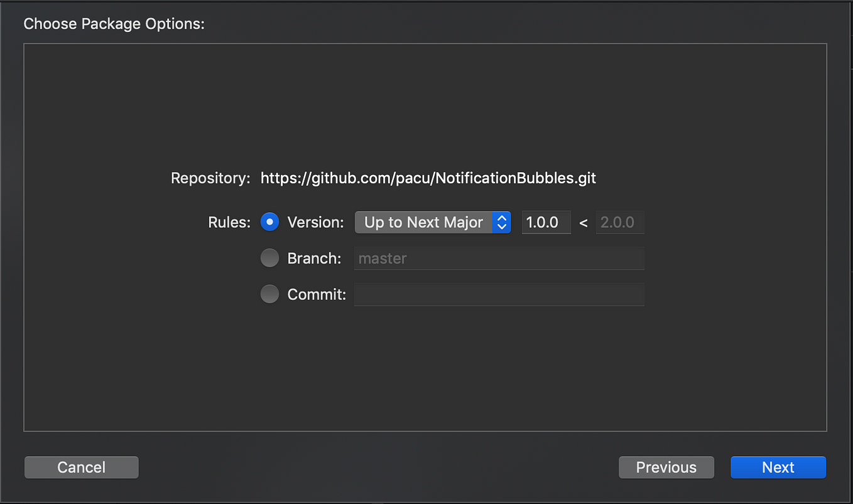This screenshot has width=853, height=504.
Task: Cancel the package options dialog
Action: [81, 467]
